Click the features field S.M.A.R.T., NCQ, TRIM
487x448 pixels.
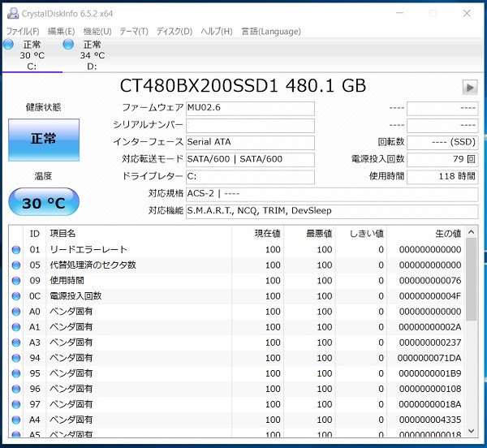(x=332, y=212)
